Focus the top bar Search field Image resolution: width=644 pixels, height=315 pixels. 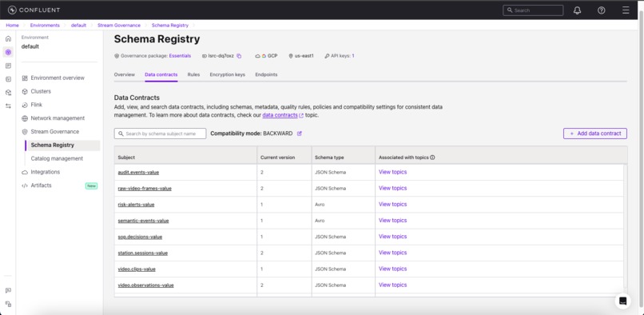click(x=533, y=10)
